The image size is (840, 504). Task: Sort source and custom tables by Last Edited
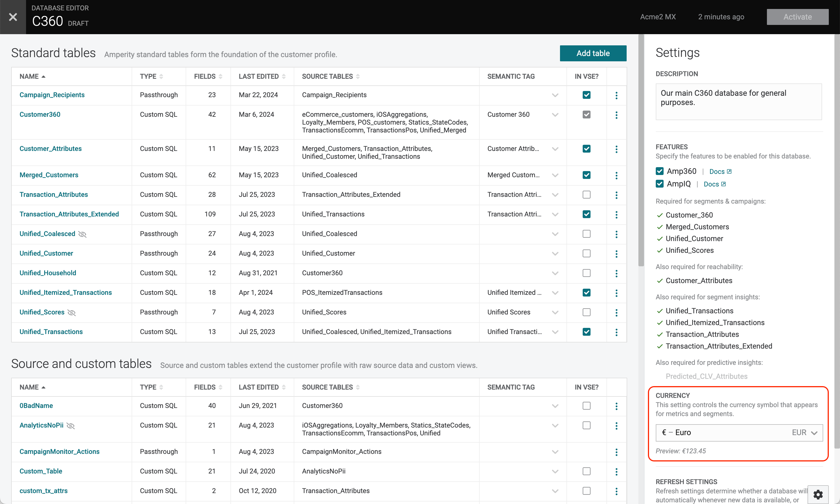coord(262,387)
